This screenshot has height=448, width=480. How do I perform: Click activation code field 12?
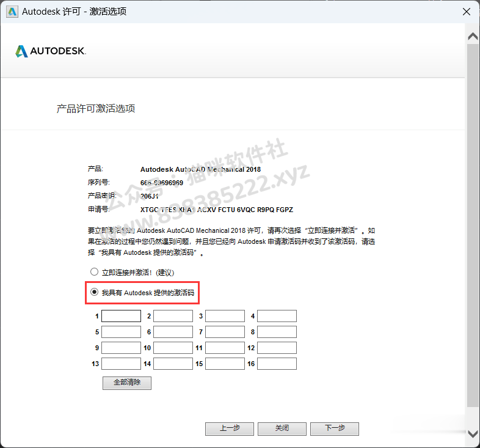coord(277,348)
